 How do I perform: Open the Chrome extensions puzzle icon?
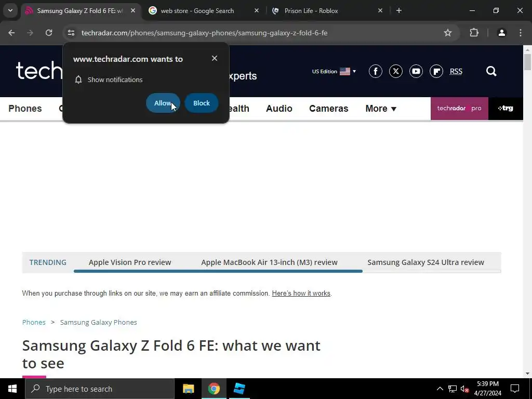(474, 33)
